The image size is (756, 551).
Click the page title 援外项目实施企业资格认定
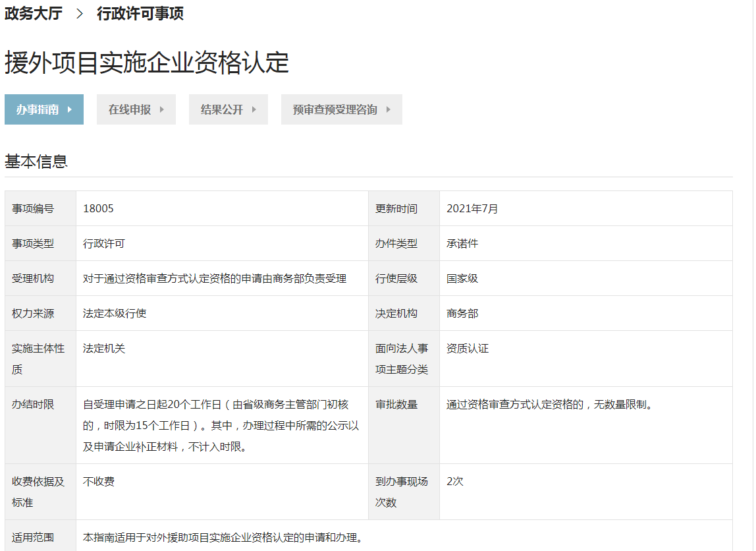147,63
